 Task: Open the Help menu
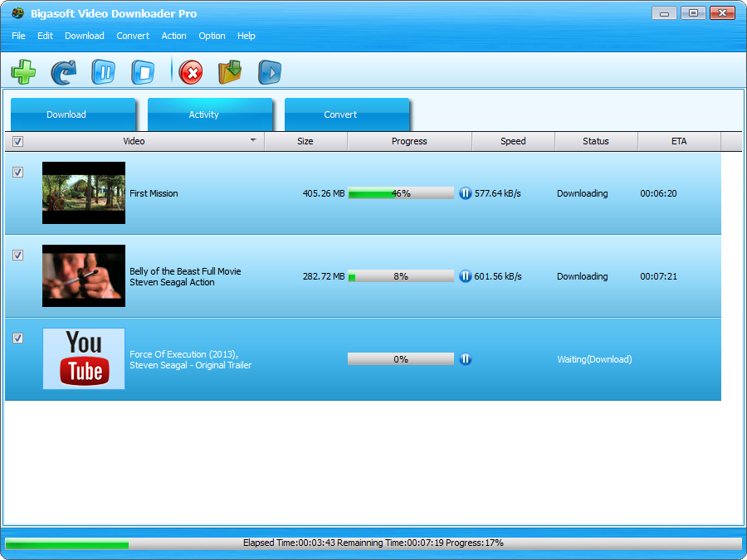tap(247, 36)
